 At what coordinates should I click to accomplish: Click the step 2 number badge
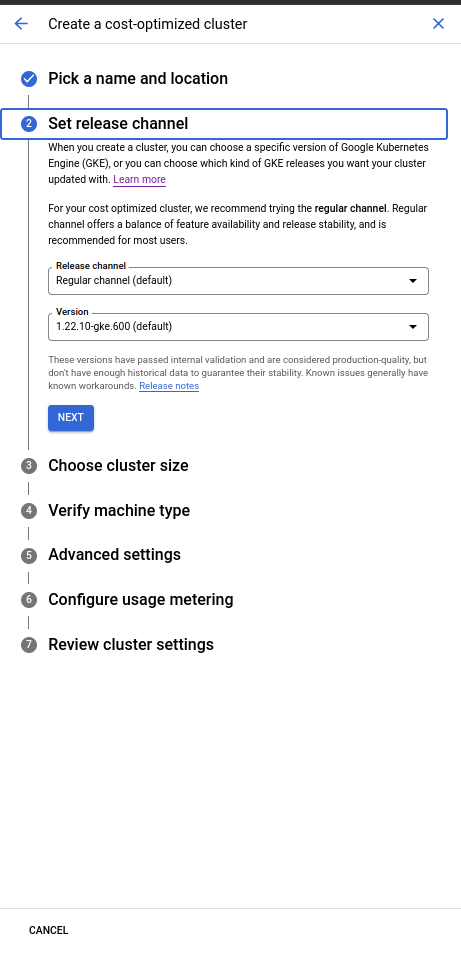point(29,124)
